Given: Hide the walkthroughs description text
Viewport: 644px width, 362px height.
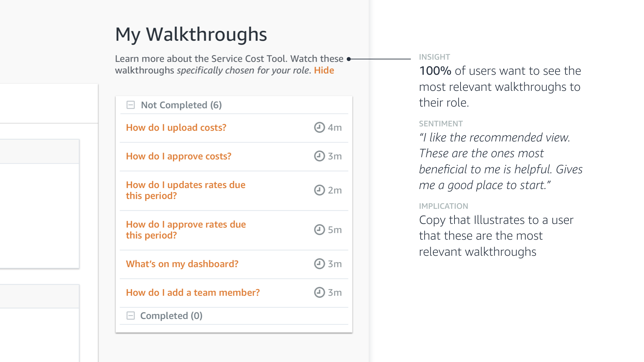Looking at the screenshot, I should click(324, 70).
